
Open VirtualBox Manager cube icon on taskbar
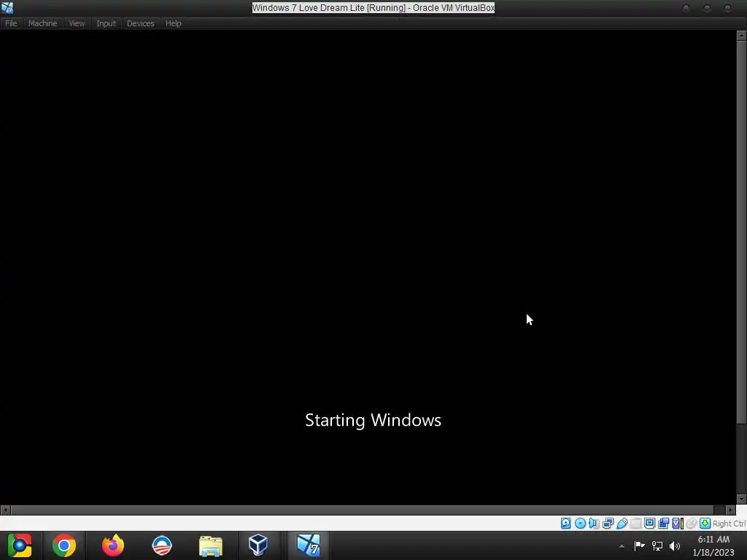(x=258, y=545)
